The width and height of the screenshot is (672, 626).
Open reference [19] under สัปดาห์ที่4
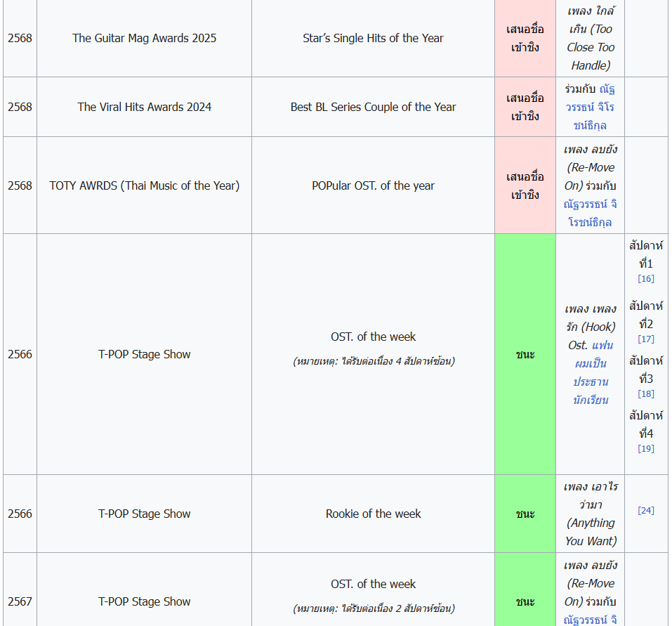click(646, 448)
